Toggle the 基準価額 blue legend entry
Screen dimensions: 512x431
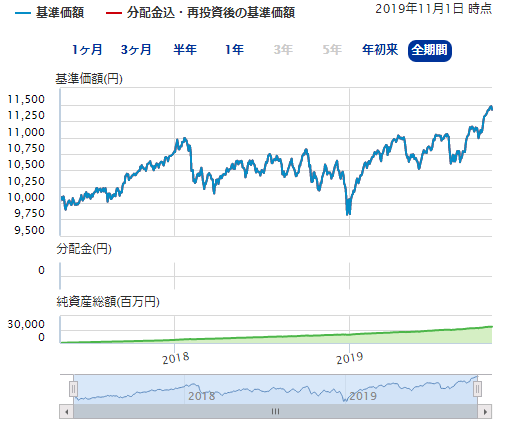pyautogui.click(x=50, y=13)
